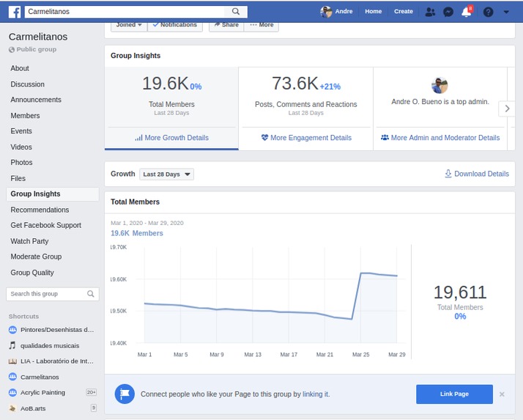Viewport: 523px width, 420px height.
Task: Open the Last 28 Days dropdown
Action: coord(166,174)
